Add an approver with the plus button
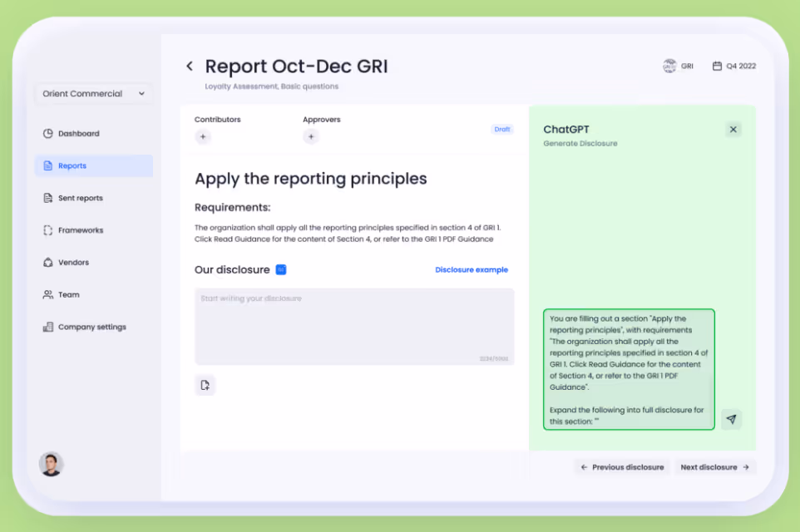 coord(311,136)
